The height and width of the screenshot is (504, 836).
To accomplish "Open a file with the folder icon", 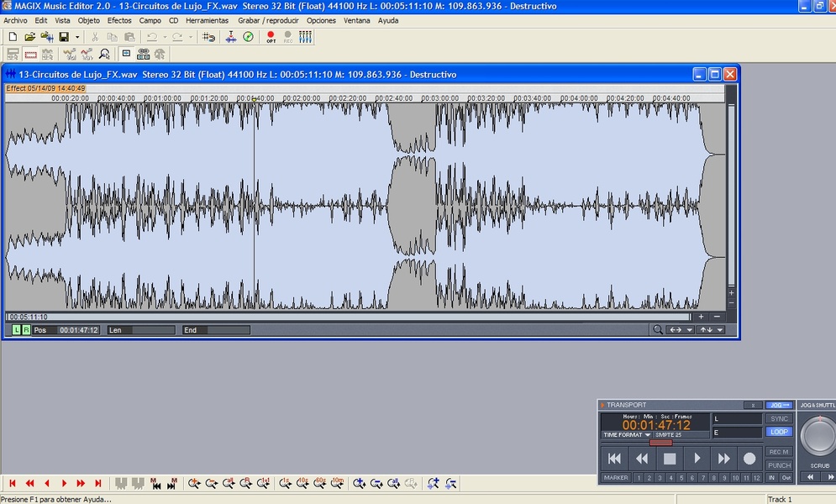I will pyautogui.click(x=29, y=37).
